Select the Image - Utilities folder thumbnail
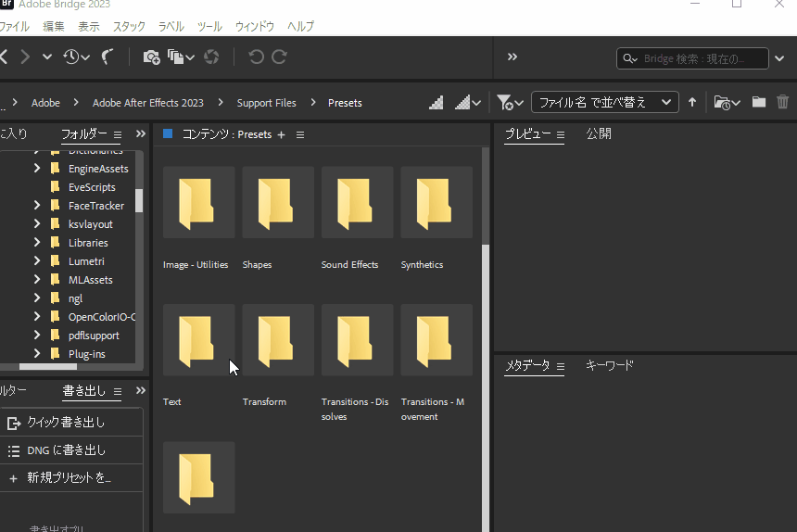The width and height of the screenshot is (797, 532). 198,202
